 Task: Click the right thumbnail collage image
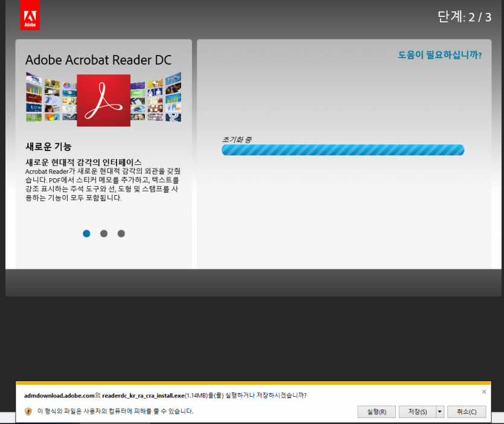[156, 97]
